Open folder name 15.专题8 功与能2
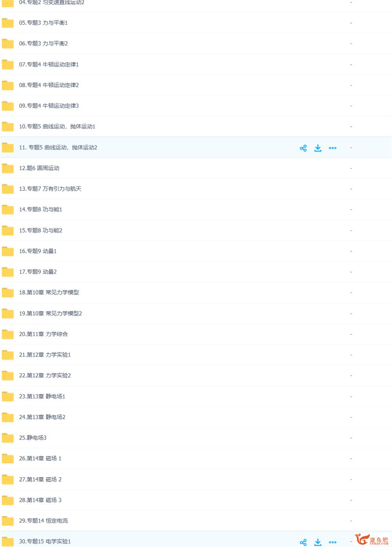Viewport: 392px width, 547px height. [41, 231]
